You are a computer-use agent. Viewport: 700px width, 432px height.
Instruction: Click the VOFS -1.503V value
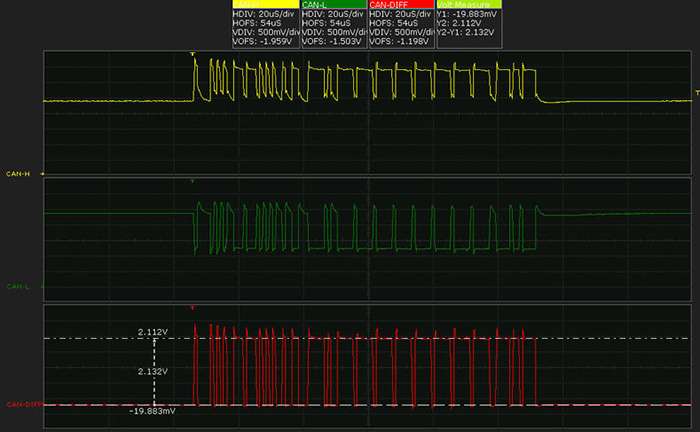click(331, 42)
